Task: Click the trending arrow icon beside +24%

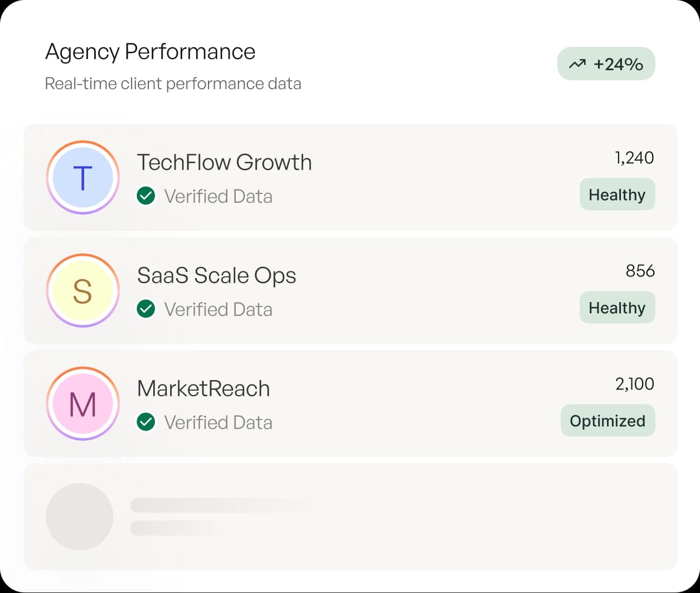Action: pos(577,64)
